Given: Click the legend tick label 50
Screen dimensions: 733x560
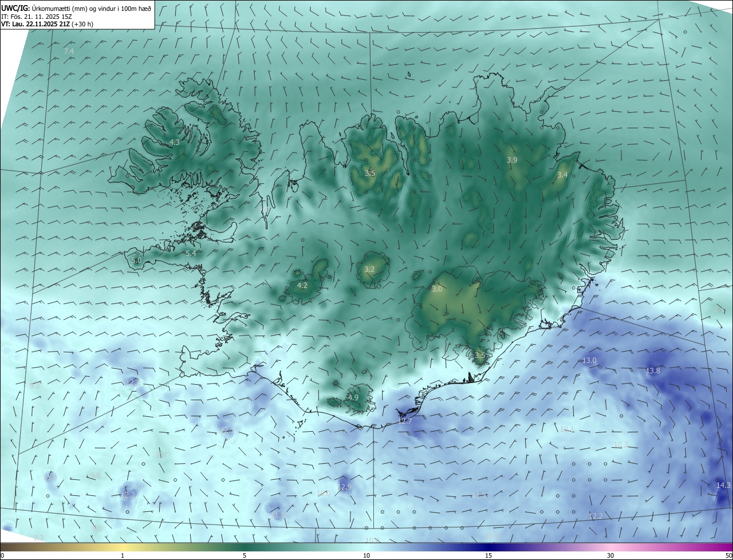Looking at the screenshot, I should point(728,555).
